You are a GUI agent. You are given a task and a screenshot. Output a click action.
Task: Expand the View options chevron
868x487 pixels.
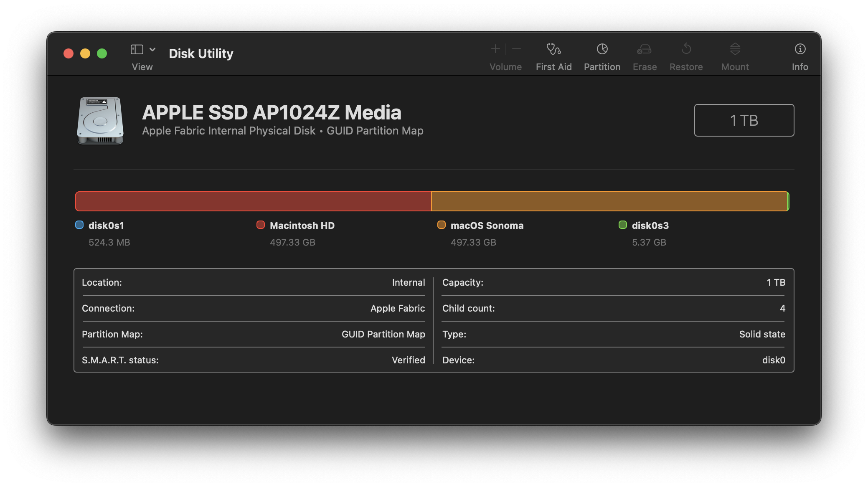pyautogui.click(x=152, y=49)
